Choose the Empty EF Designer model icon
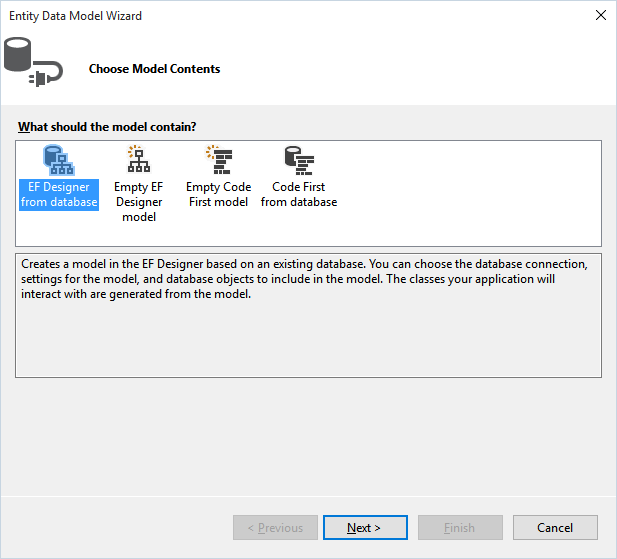Image resolution: width=617 pixels, height=559 pixels. pos(139,159)
